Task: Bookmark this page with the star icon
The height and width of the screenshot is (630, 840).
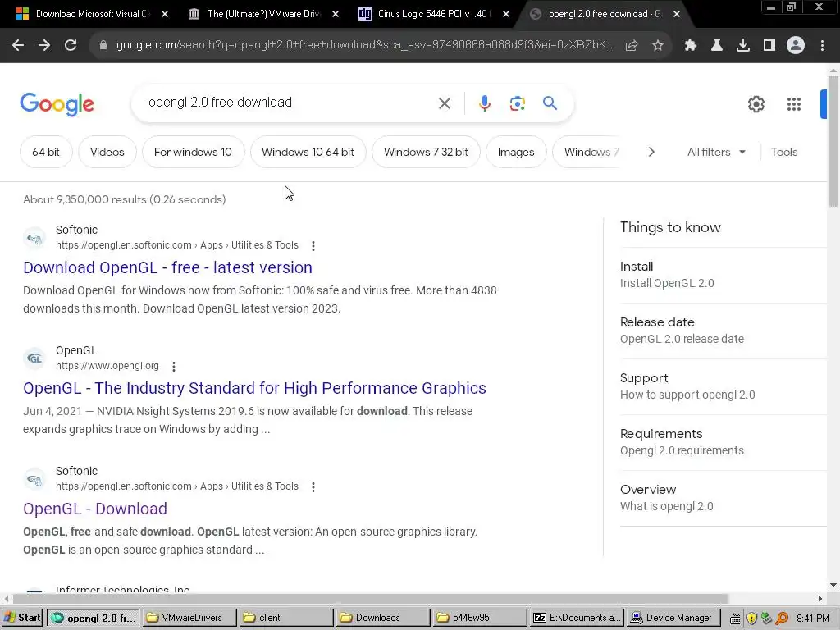Action: coord(658,46)
